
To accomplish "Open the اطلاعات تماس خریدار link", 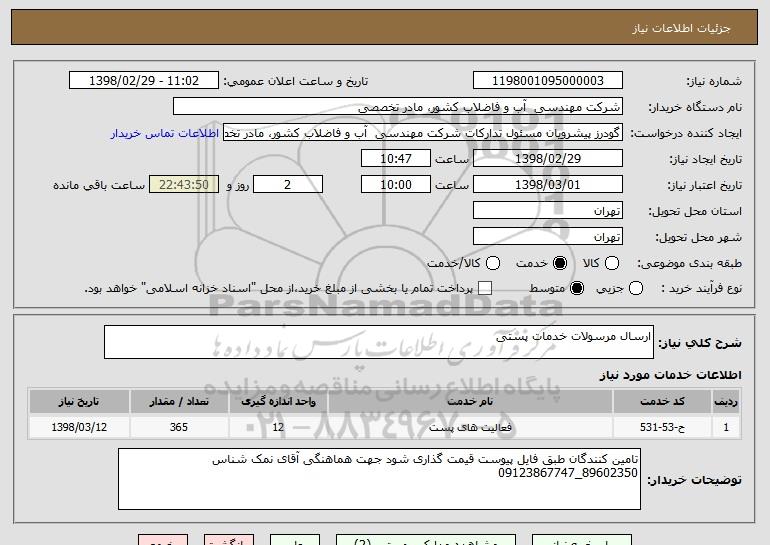I will click(165, 133).
